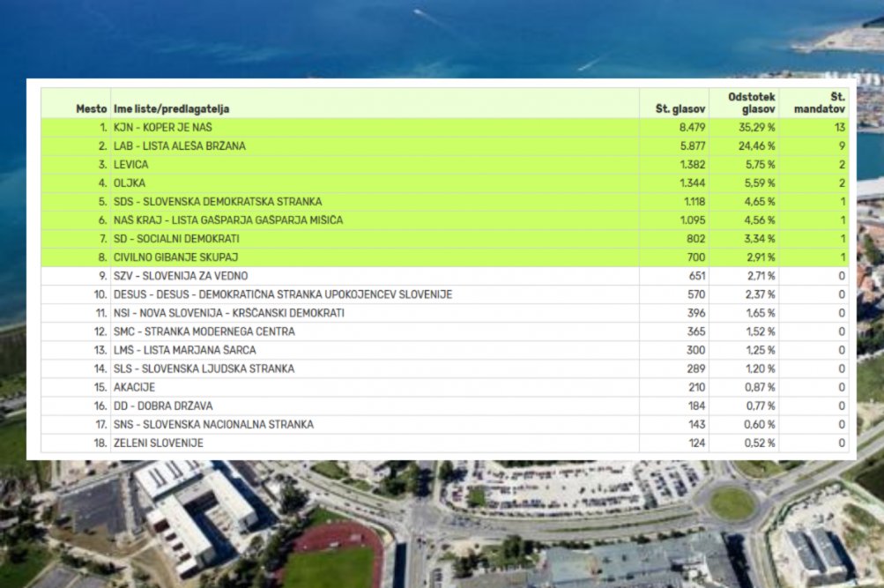Click percentage 5,75 % for Levica
Screen dimensions: 884x588
point(760,165)
